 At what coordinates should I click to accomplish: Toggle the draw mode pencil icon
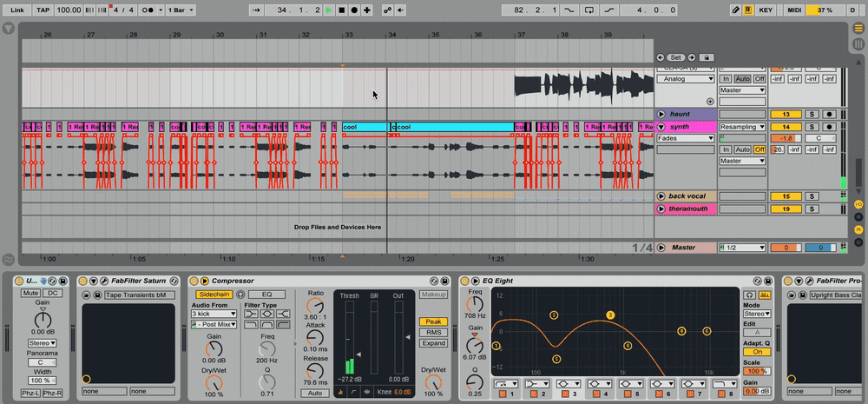click(x=736, y=10)
